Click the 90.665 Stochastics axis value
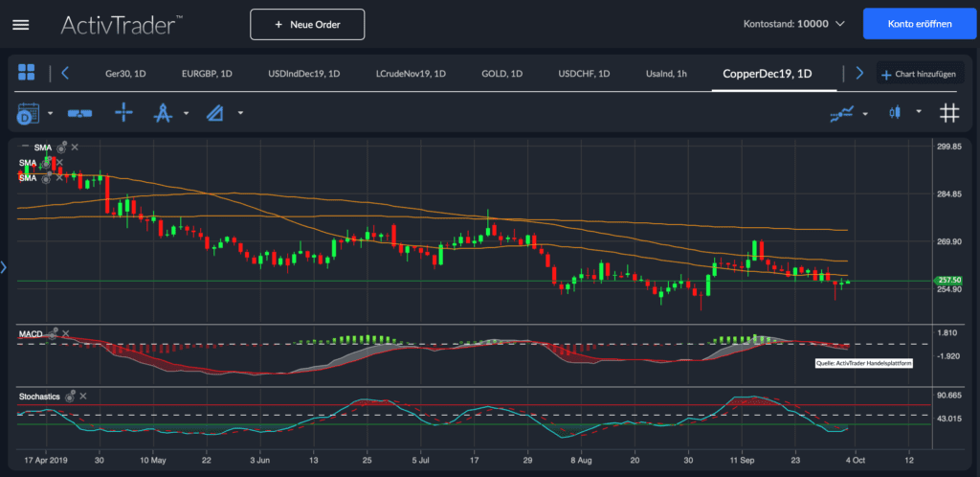Screen dimensions: 980x477 click(x=948, y=395)
